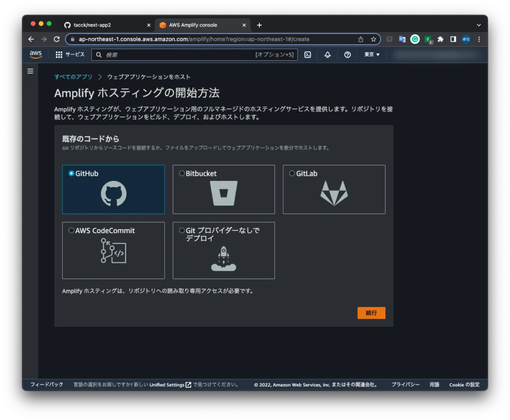Click the notifications bell icon
This screenshot has height=420, width=510.
(x=327, y=55)
